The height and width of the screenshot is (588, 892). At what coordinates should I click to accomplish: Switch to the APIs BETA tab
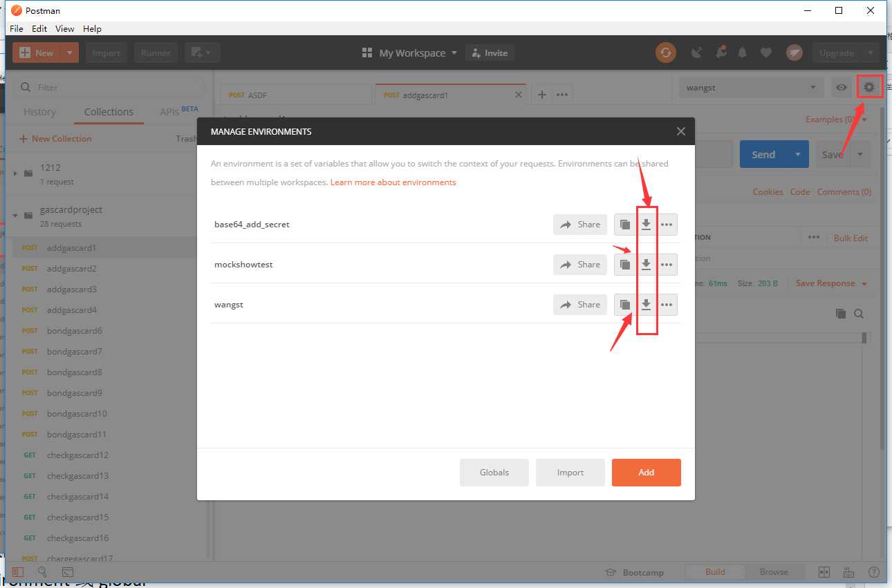pos(178,111)
